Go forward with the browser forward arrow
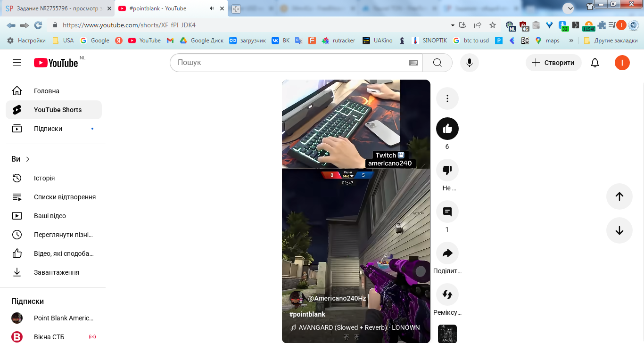 click(25, 25)
